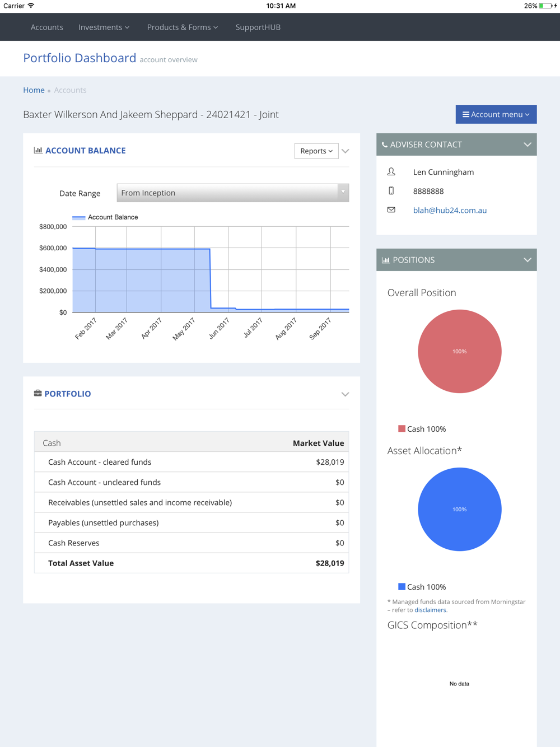The height and width of the screenshot is (747, 560).
Task: Collapse the Portfolio section chevron
Action: (345, 394)
